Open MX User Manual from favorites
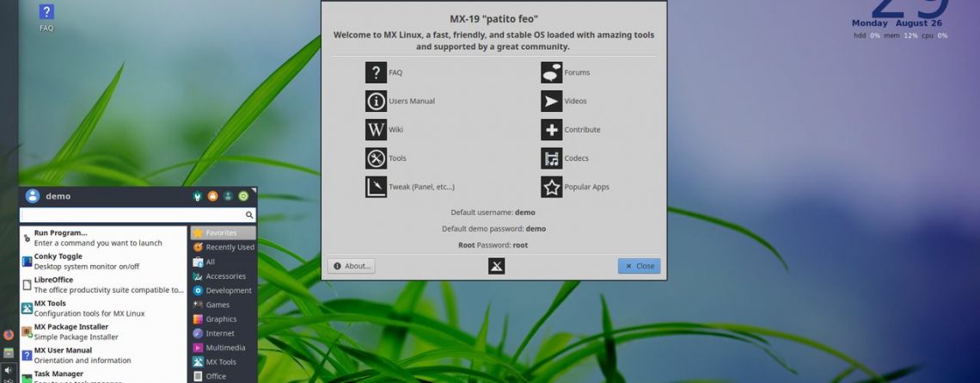Image resolution: width=980 pixels, height=383 pixels. click(x=103, y=355)
